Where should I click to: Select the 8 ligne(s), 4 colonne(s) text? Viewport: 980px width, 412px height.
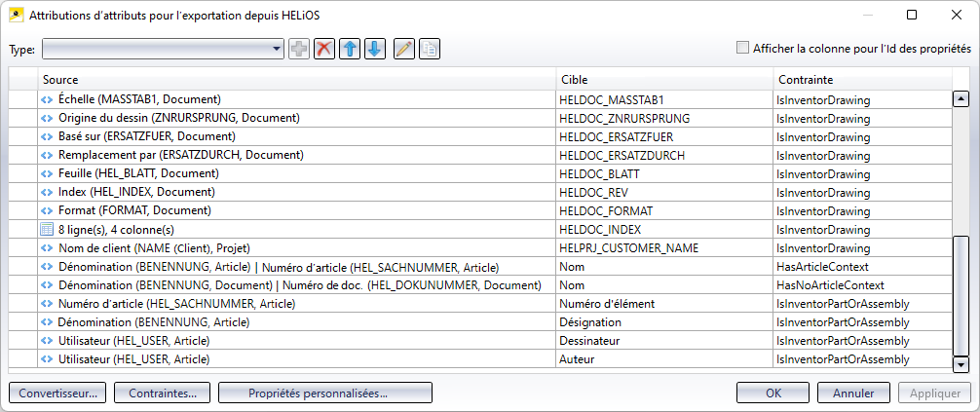click(x=116, y=230)
